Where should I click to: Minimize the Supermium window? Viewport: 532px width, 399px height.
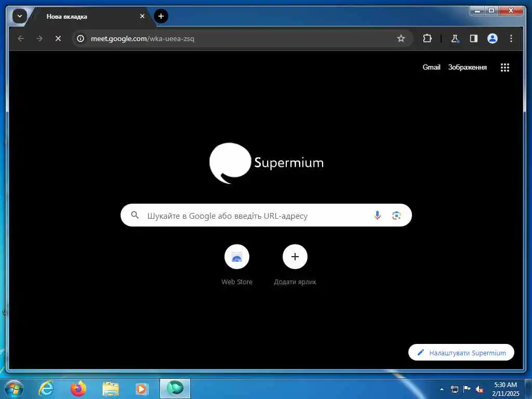[x=478, y=11]
